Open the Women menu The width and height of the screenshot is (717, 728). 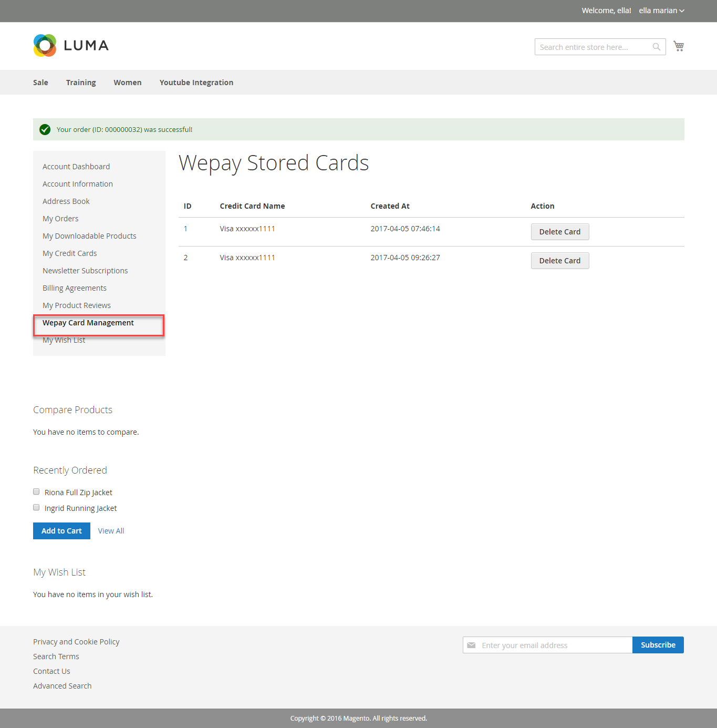[x=128, y=83]
